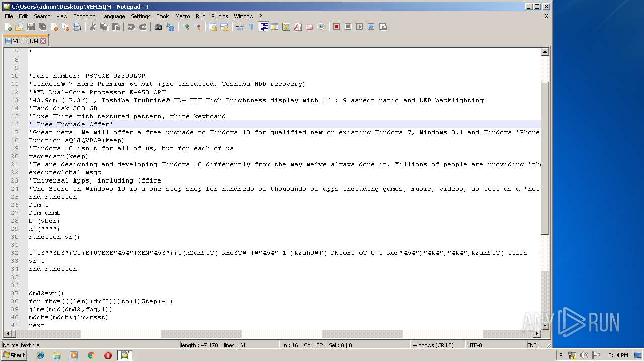
Task: Open the Language menu
Action: click(113, 16)
